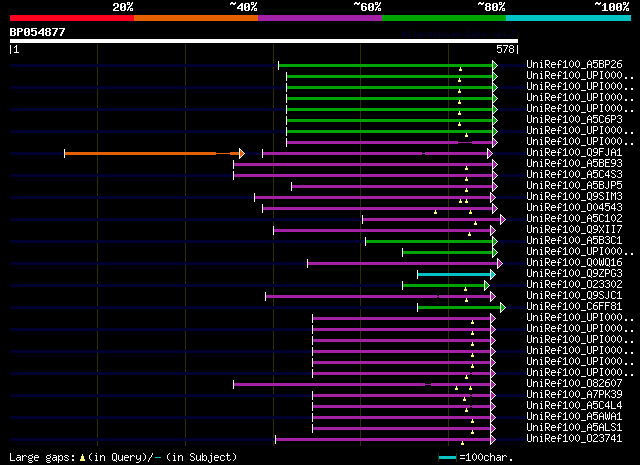Select the UniRef100_A5ALS1 label
Viewport: 640px width, 465px height.
574,427
